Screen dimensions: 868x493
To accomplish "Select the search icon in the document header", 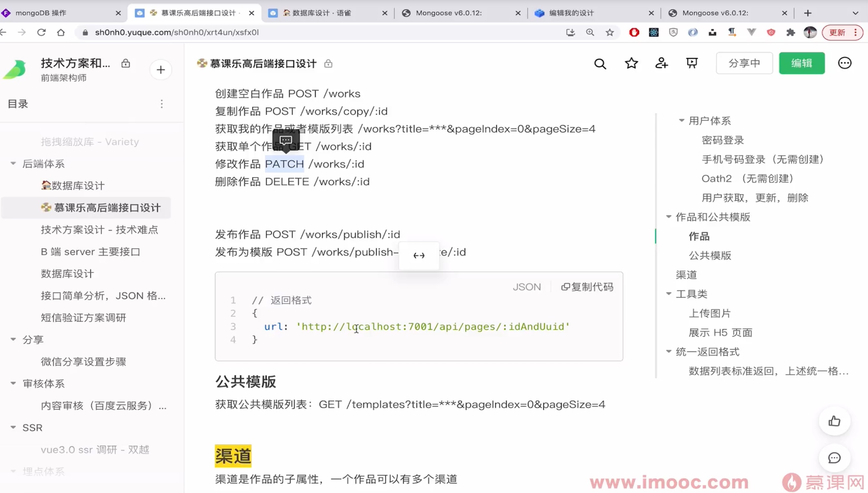I will point(600,63).
